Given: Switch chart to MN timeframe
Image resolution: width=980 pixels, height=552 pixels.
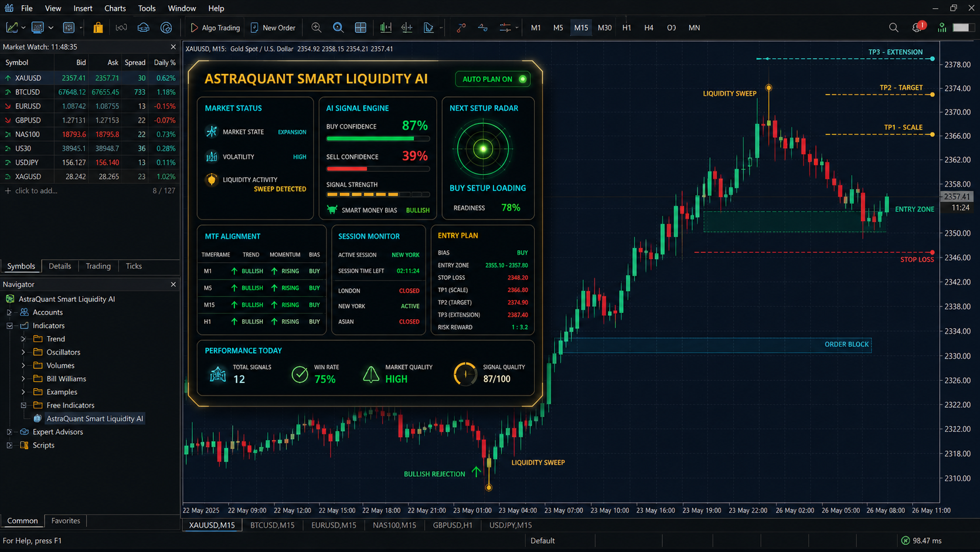Looking at the screenshot, I should (694, 28).
